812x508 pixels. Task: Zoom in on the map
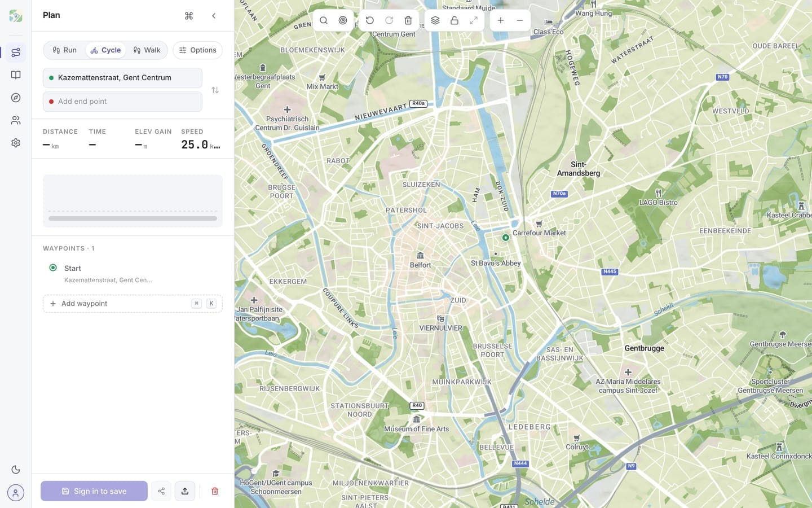point(501,20)
